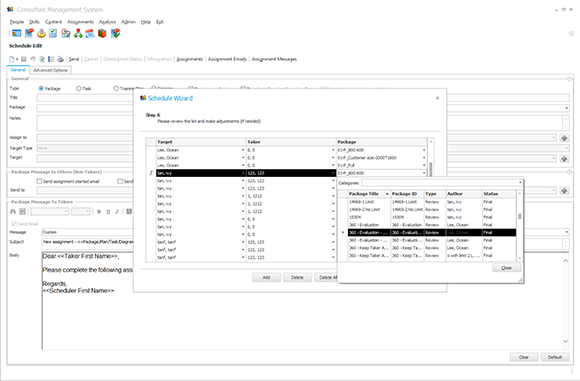This screenshot has height=381, width=580.
Task: Open Package dropdown on the 01-P_Full row
Action: click(x=424, y=165)
